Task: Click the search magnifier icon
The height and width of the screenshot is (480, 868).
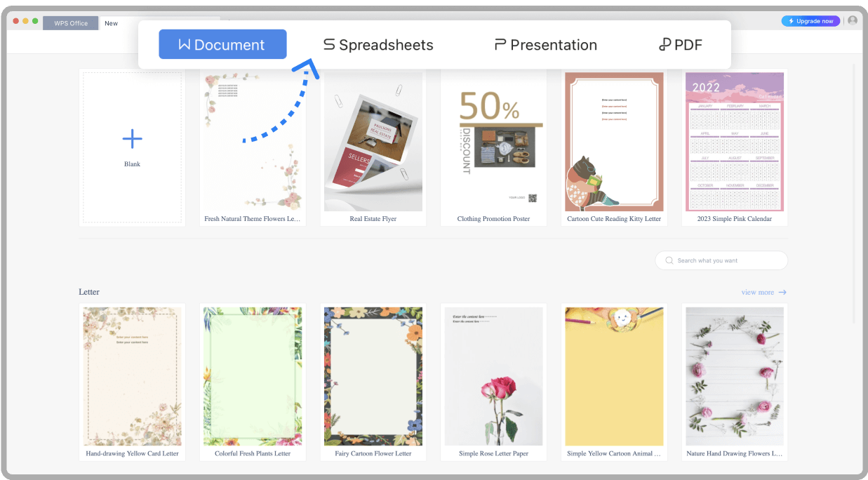Action: [669, 260]
